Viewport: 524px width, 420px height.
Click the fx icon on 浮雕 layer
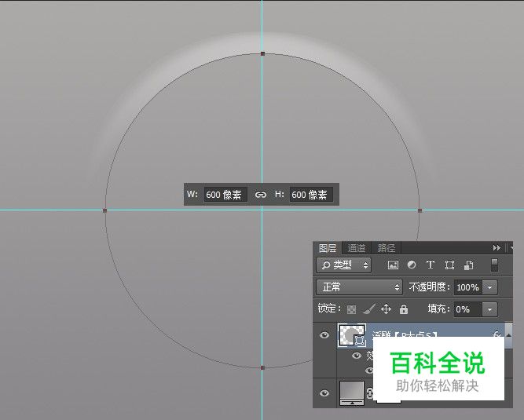[x=497, y=334]
